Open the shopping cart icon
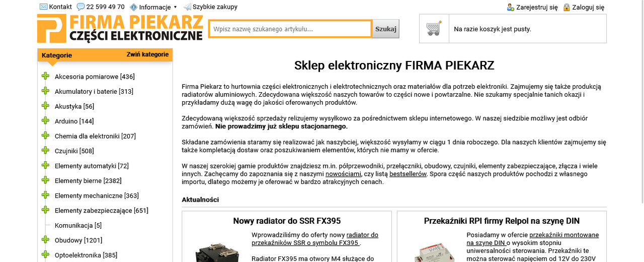The height and width of the screenshot is (262, 644). point(434,29)
